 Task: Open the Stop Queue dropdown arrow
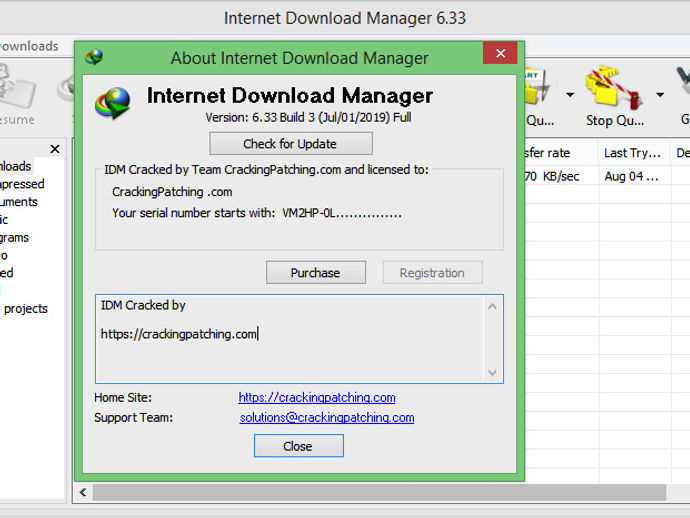(x=660, y=95)
